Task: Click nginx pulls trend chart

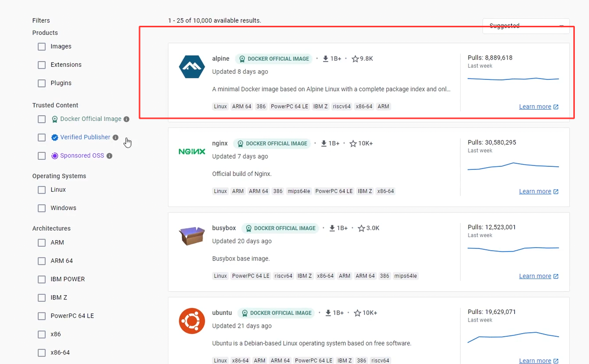Action: pyautogui.click(x=513, y=166)
